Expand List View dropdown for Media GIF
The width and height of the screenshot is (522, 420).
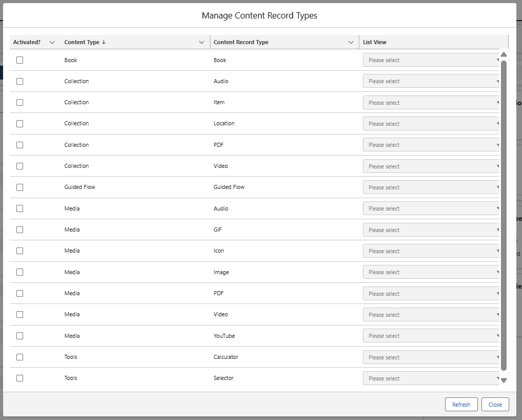pos(432,230)
